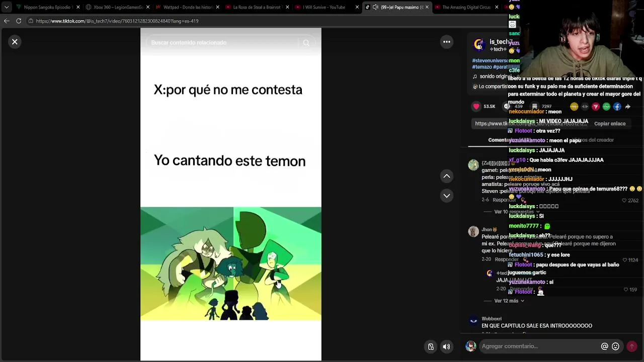Close the TikTok video viewer with the X button
Screen dimensions: 644x362
15,42
